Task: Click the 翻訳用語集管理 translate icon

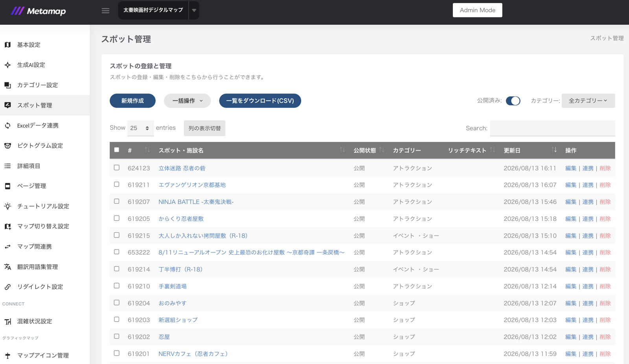Action: 7,267
